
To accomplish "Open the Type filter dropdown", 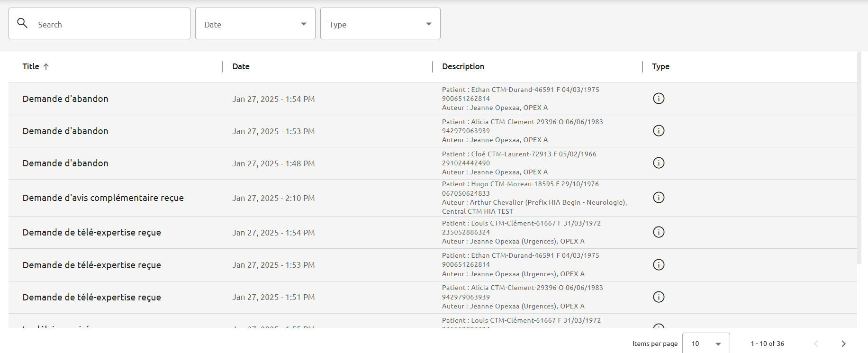I will tap(380, 24).
